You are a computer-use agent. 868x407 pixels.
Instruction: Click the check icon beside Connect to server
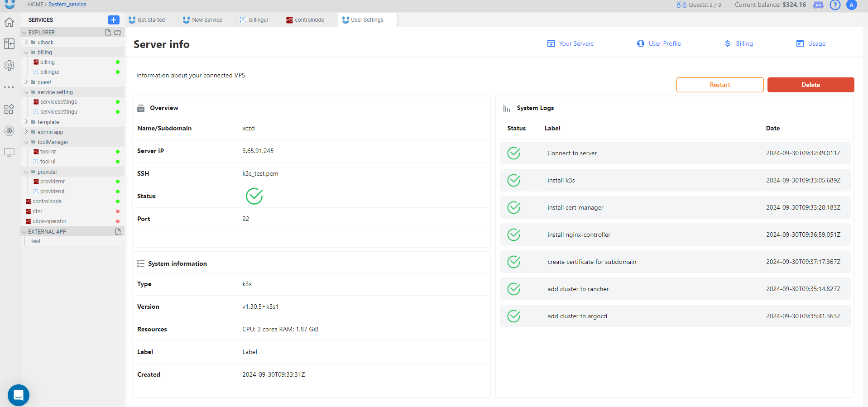(514, 153)
